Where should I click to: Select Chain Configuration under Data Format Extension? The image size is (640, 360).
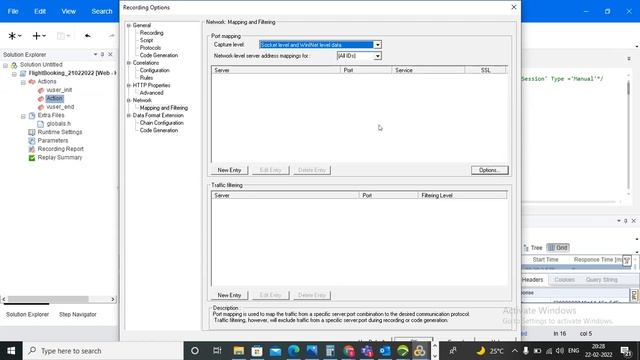coord(162,123)
